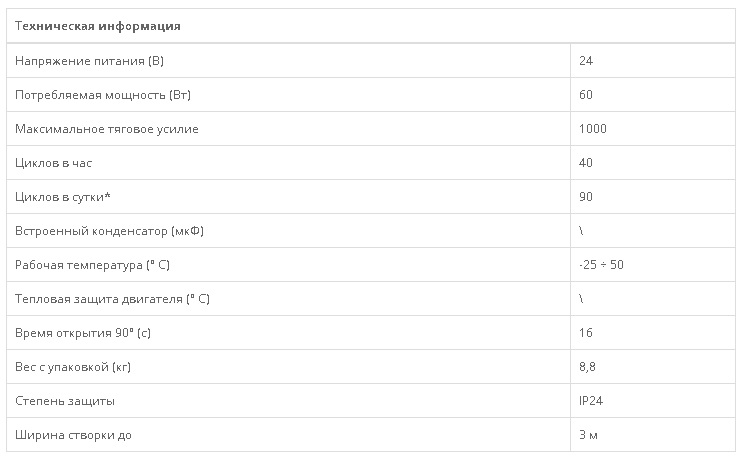Click the opening time value 16
Screen dimensions: 744x460
[586, 333]
